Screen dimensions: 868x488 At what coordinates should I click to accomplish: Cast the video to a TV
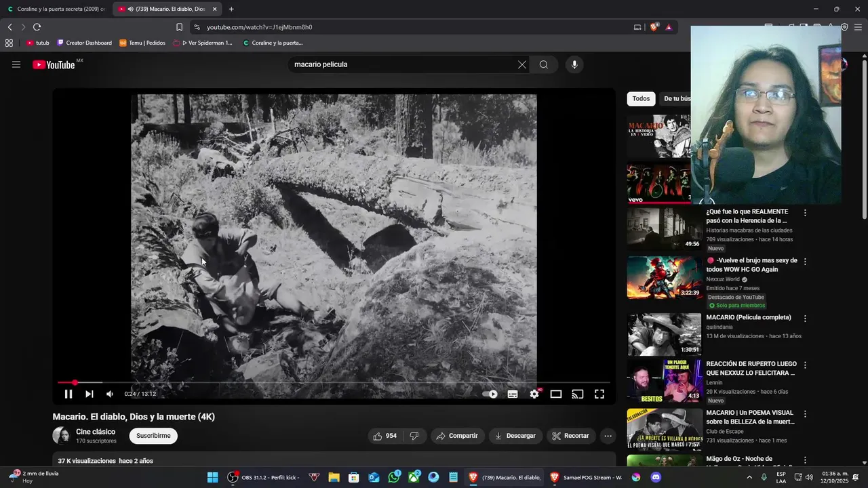pos(578,394)
